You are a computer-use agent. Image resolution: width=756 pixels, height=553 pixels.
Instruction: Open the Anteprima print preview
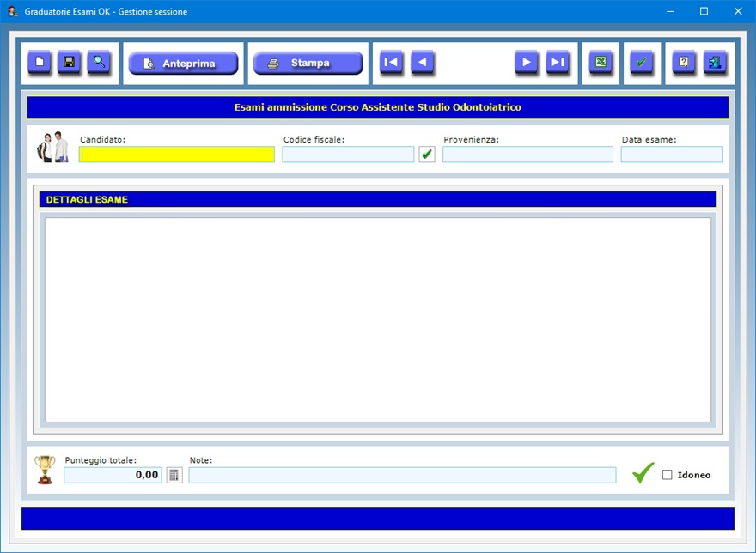tap(183, 64)
